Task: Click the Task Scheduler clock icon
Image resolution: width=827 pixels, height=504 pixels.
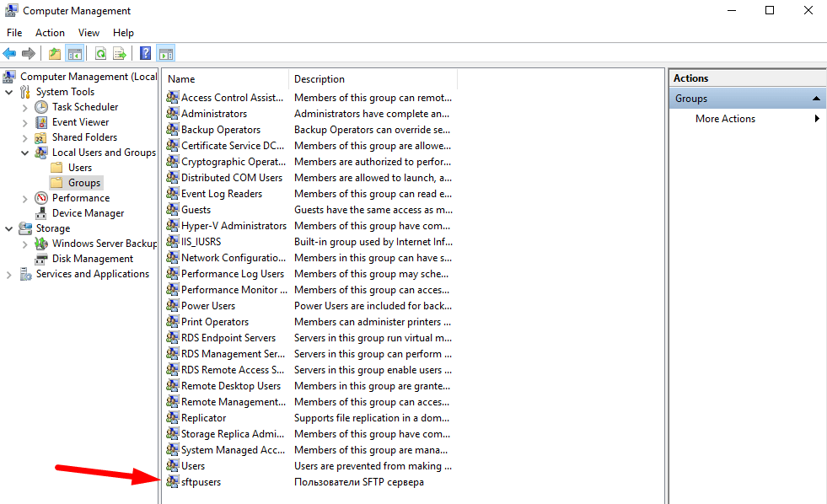Action: coord(41,107)
